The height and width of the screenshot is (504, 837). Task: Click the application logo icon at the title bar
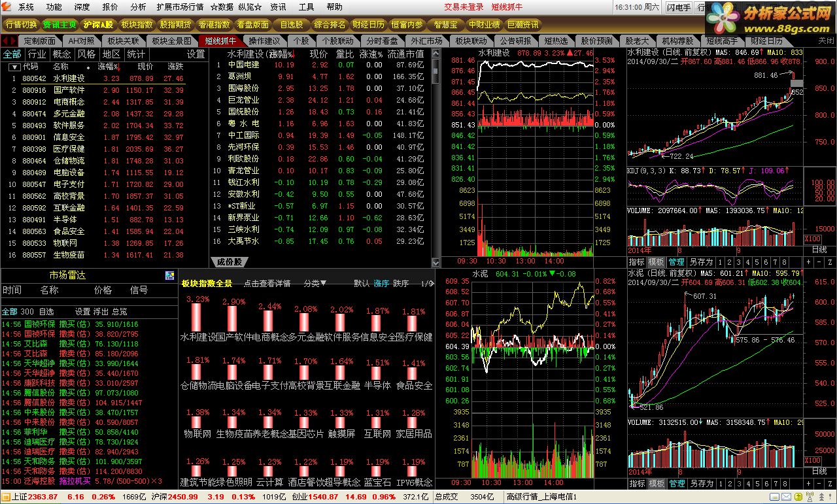[x=7, y=7]
